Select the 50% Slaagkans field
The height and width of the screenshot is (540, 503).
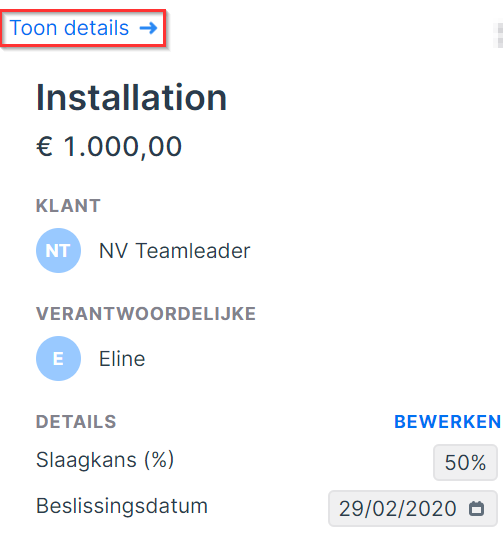[x=465, y=462]
